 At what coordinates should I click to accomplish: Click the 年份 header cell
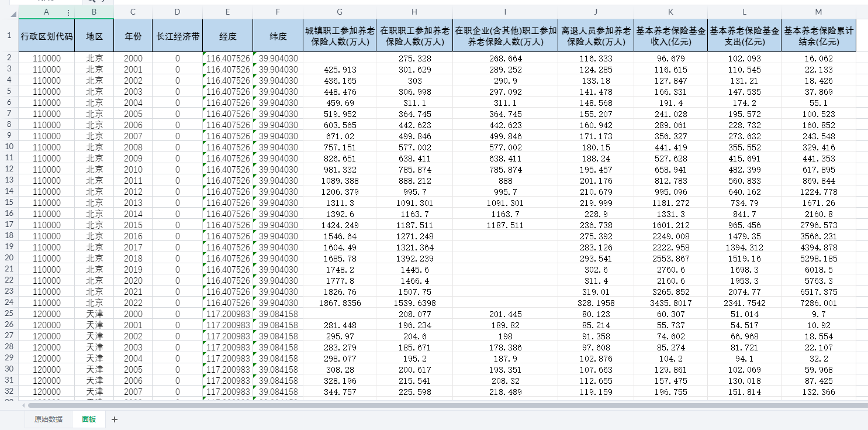[133, 36]
